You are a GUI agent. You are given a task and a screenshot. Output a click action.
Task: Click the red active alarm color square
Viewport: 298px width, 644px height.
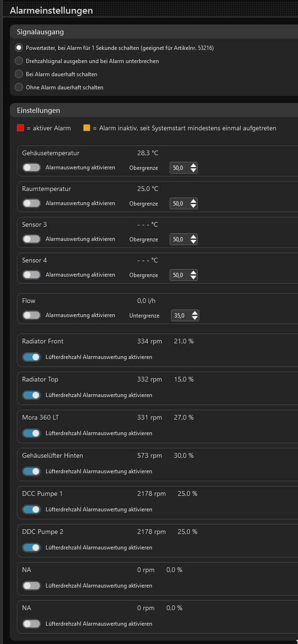(x=20, y=127)
